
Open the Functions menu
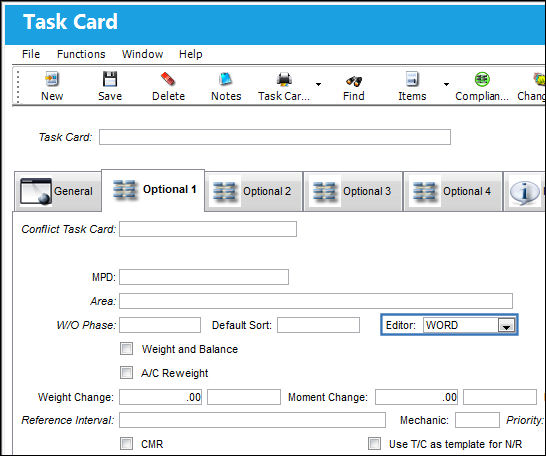[81, 54]
